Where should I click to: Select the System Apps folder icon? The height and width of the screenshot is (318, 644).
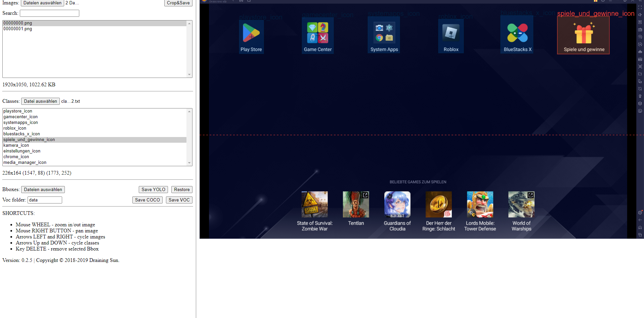384,33
